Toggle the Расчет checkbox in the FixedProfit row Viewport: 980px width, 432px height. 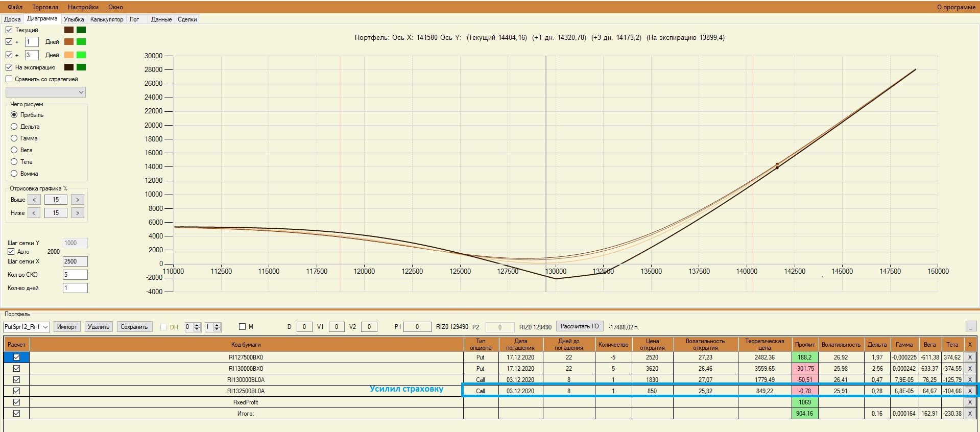pyautogui.click(x=16, y=402)
